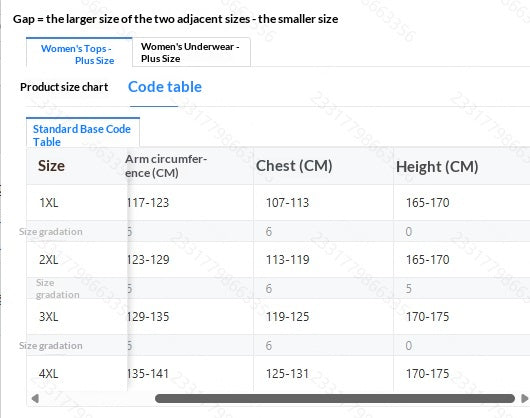
Task: Select Standard Base Code Table tab
Action: pos(83,132)
